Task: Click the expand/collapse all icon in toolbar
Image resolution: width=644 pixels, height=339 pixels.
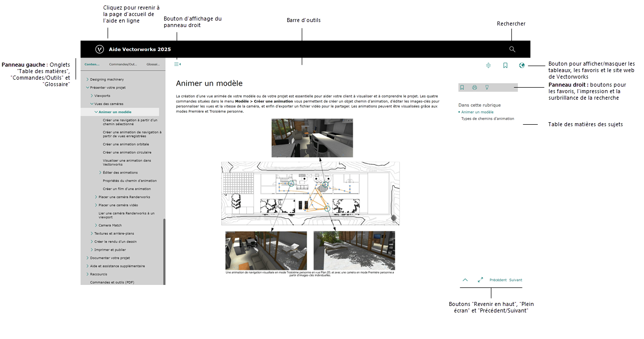Action: pos(488,65)
